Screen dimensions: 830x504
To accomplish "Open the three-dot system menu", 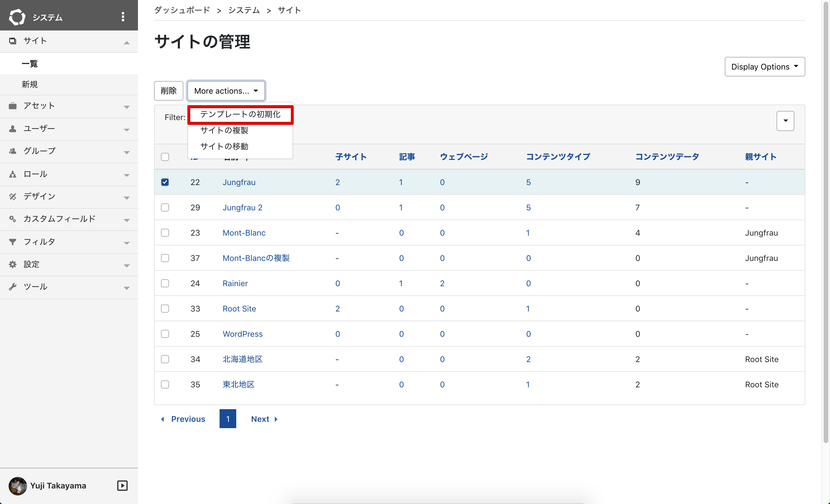I will click(123, 17).
